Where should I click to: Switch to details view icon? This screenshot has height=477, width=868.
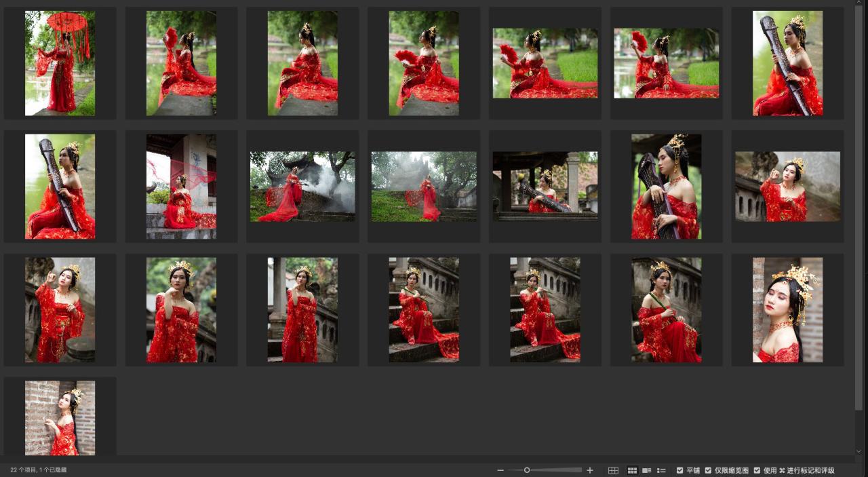(647, 470)
